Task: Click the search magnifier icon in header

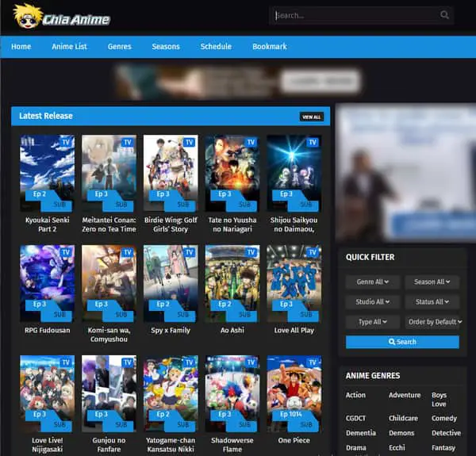Action: pos(444,15)
